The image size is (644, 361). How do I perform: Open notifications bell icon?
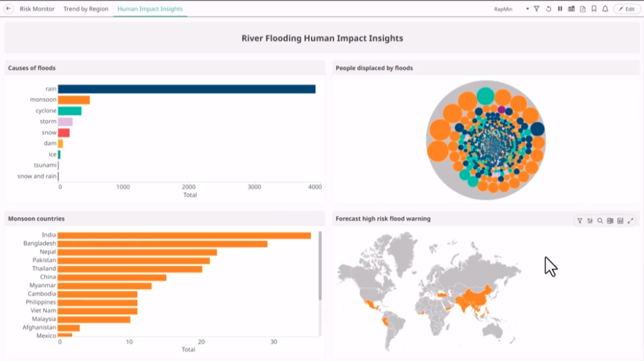(605, 9)
